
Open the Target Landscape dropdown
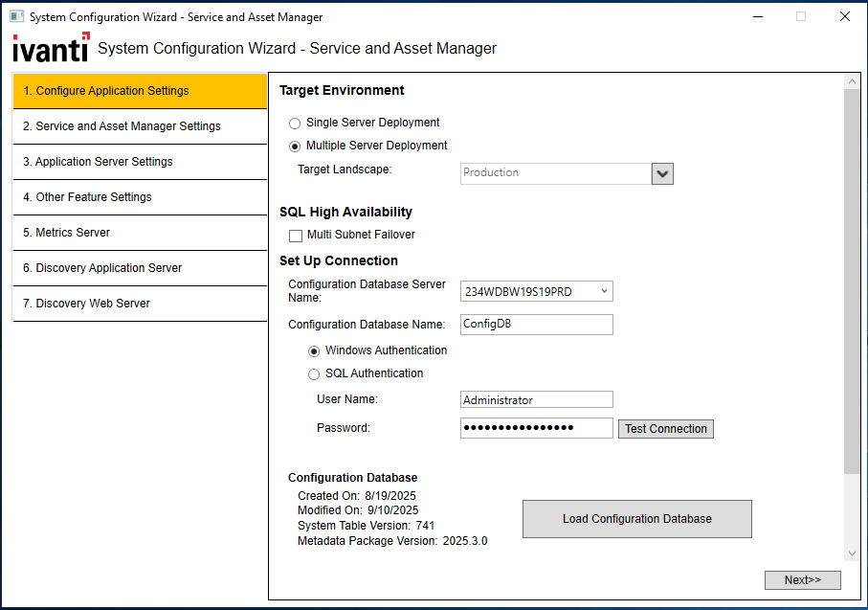tap(662, 173)
